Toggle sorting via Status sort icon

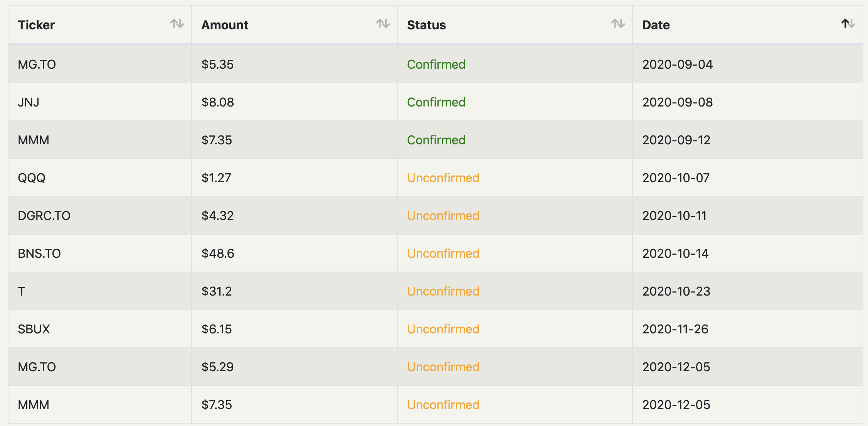618,24
